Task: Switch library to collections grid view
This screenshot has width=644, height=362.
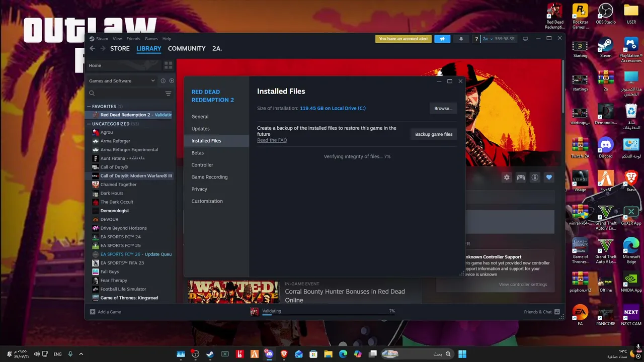Action: 168,65
